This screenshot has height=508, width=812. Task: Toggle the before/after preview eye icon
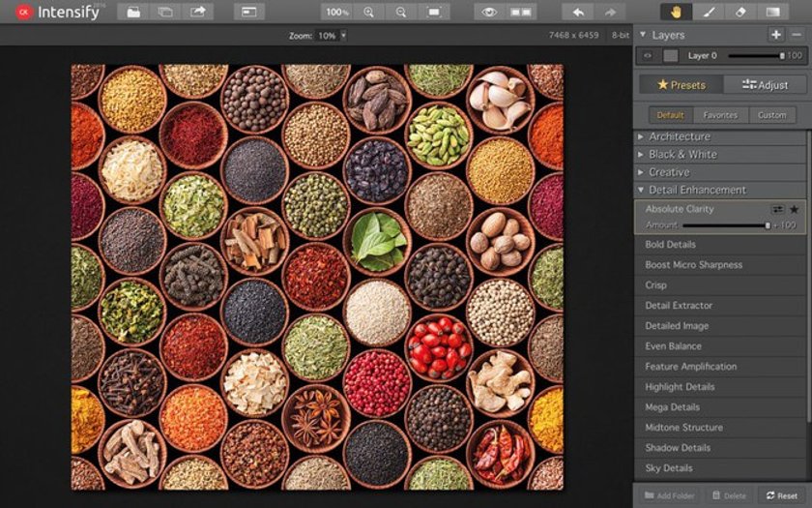point(489,12)
